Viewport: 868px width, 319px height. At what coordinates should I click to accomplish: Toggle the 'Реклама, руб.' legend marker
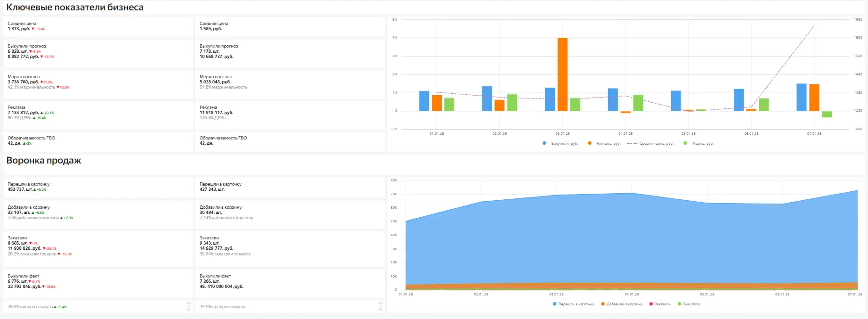[590, 143]
